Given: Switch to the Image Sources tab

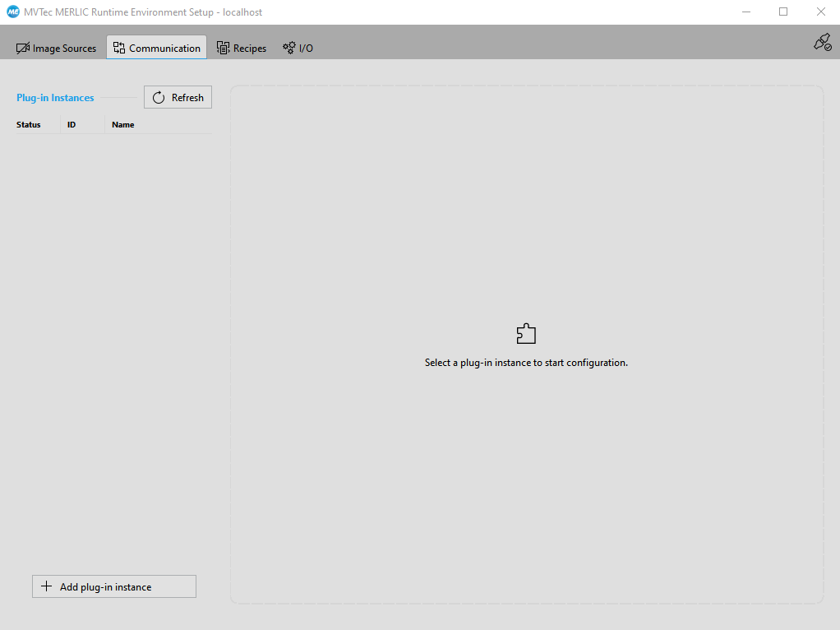Looking at the screenshot, I should tap(57, 49).
